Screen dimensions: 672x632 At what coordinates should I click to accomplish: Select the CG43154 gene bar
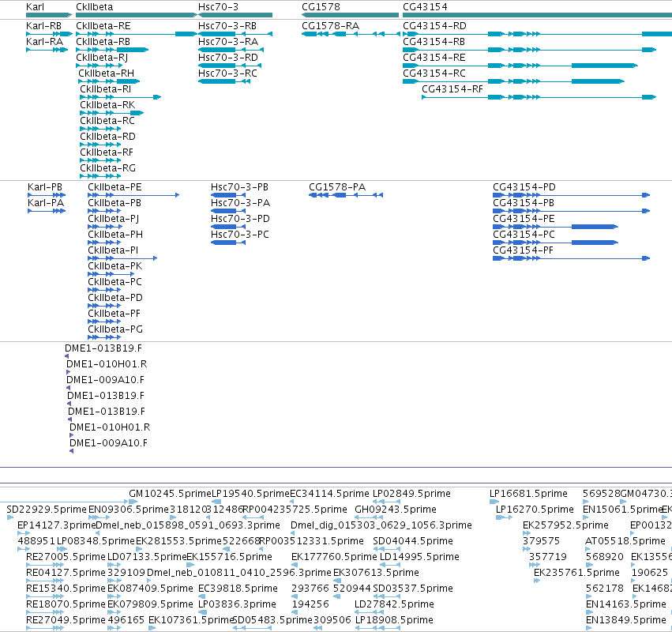pos(538,15)
